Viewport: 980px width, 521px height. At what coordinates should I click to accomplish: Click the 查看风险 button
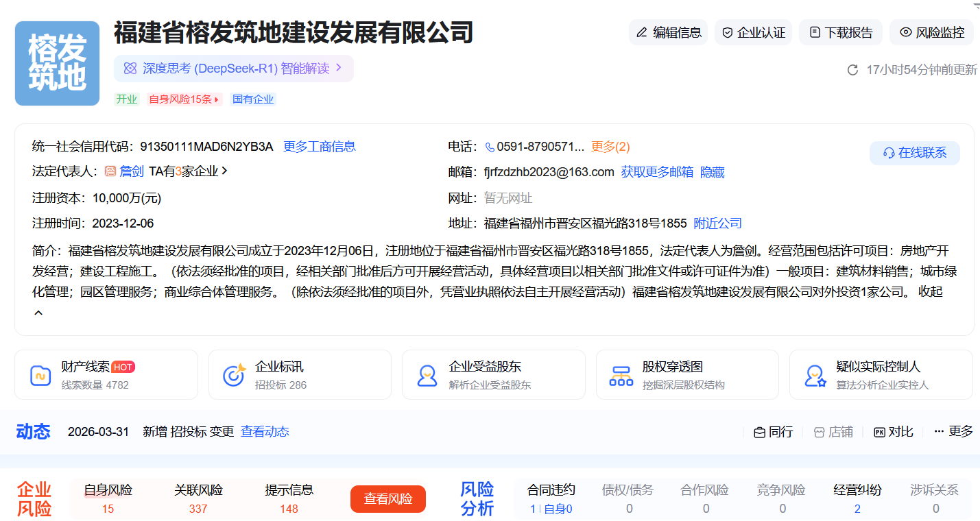click(x=387, y=499)
